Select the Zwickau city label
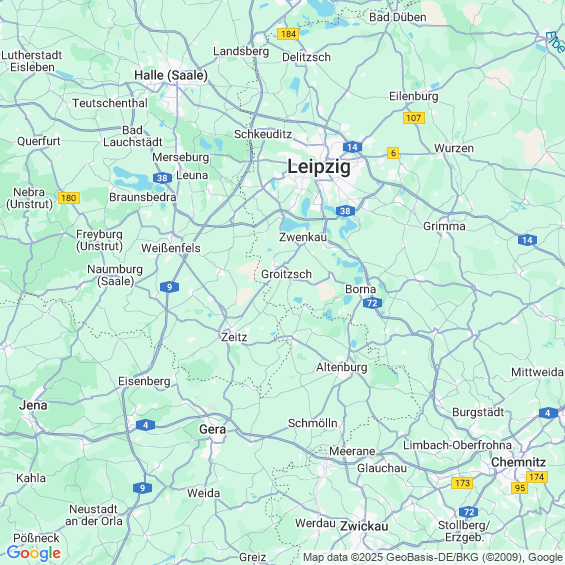Screen dimensions: 565x565 point(364,526)
